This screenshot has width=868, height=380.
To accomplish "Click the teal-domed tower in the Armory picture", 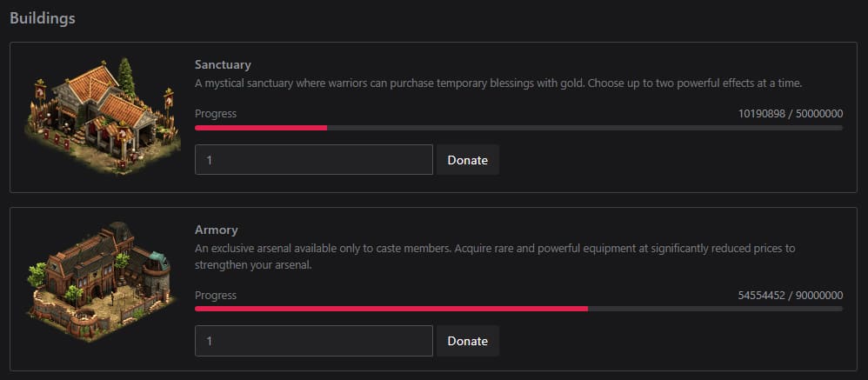I will click(x=157, y=270).
